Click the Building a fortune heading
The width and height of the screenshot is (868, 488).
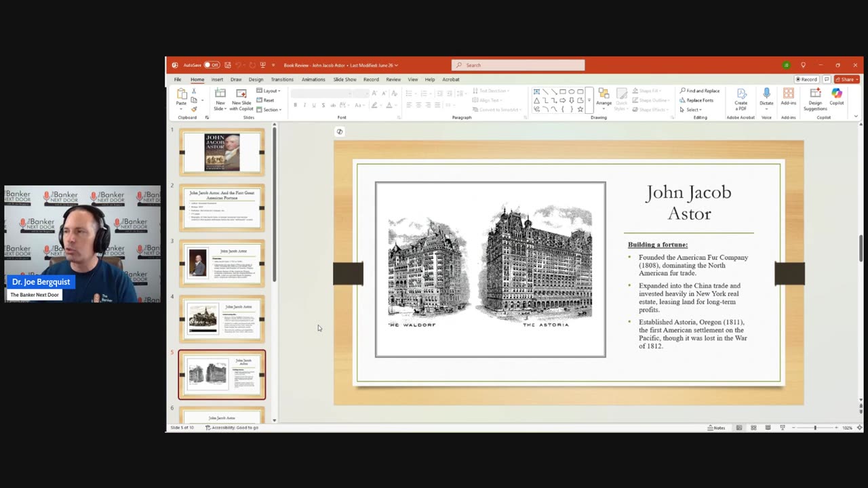[x=658, y=245]
